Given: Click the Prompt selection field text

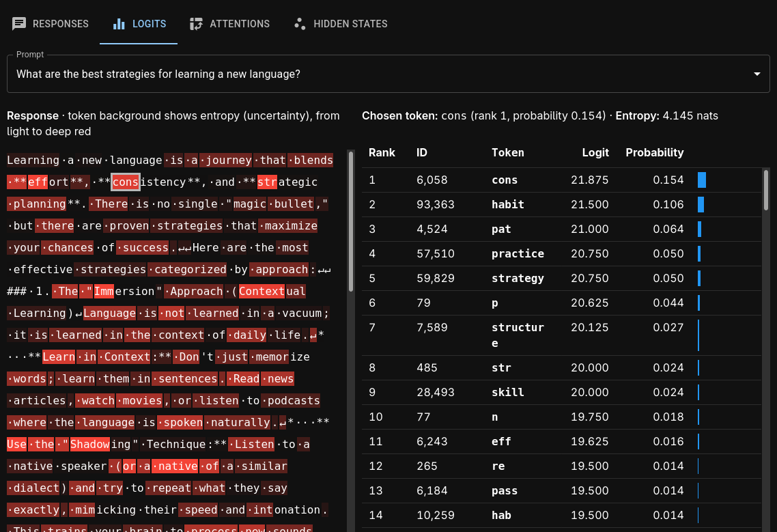Looking at the screenshot, I should click(158, 74).
